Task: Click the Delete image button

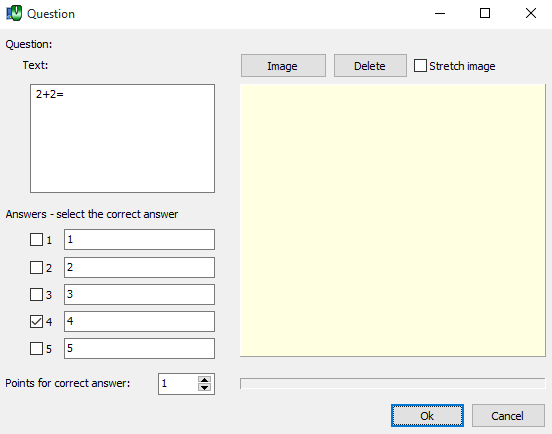Action: pos(370,65)
